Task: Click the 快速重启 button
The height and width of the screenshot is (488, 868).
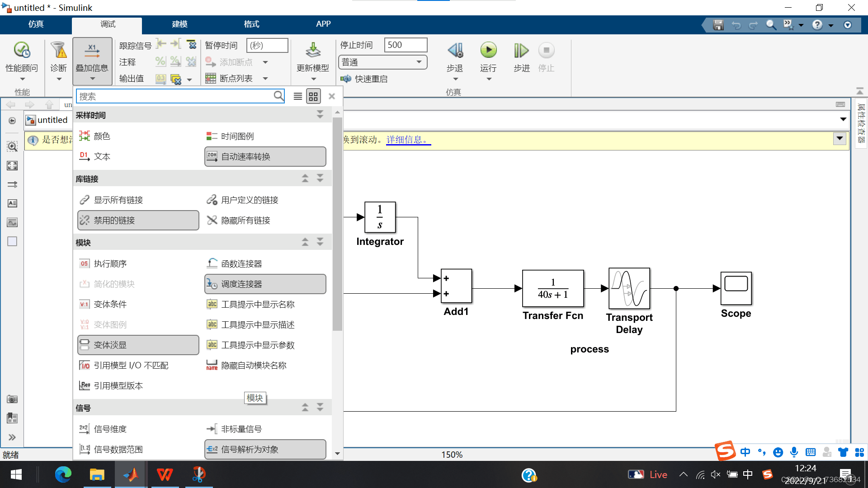Action: point(364,79)
